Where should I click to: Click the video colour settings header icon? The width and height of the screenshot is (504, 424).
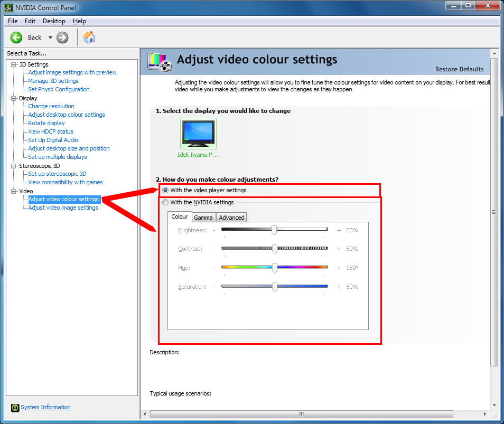tap(160, 62)
